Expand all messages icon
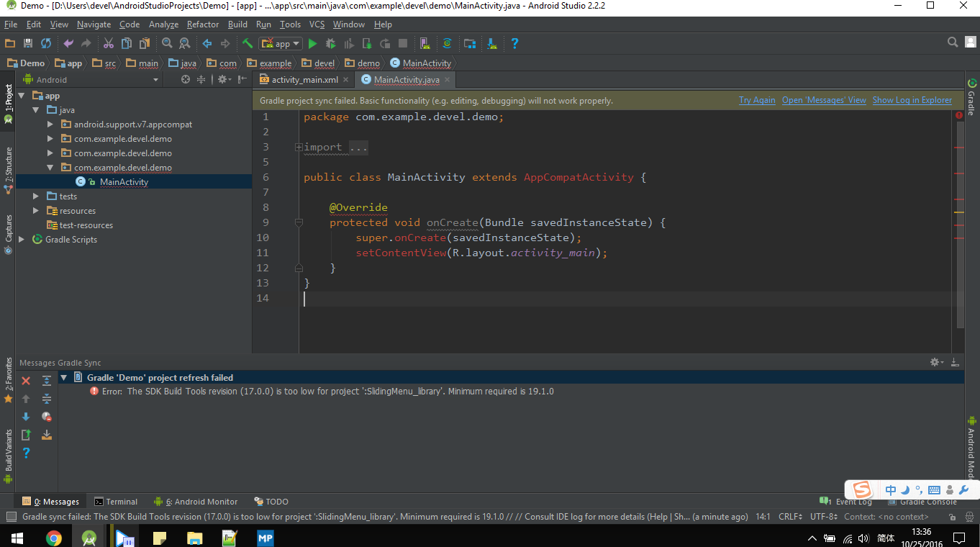The height and width of the screenshot is (547, 980). tap(47, 381)
